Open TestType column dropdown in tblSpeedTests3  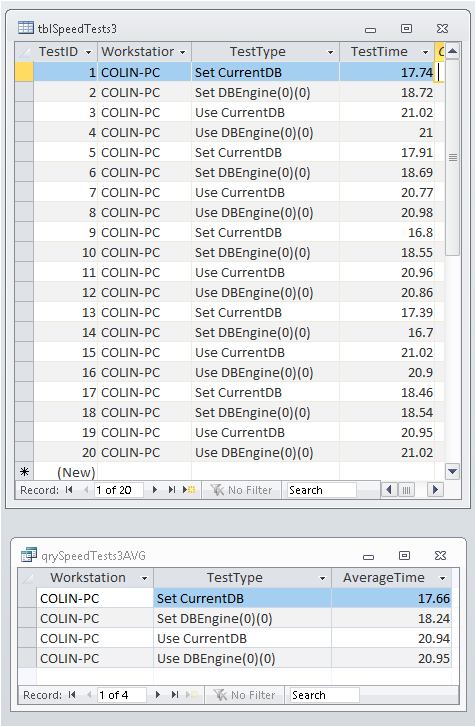coord(330,52)
